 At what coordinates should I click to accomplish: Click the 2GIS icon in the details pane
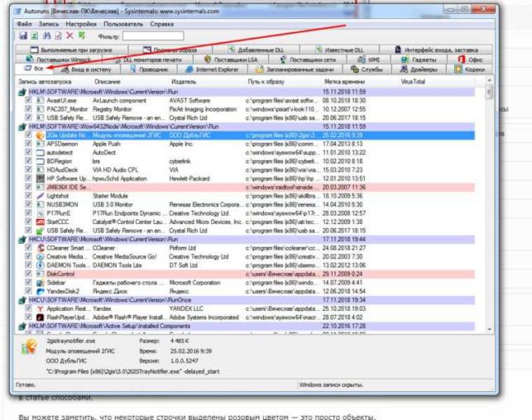click(29, 347)
